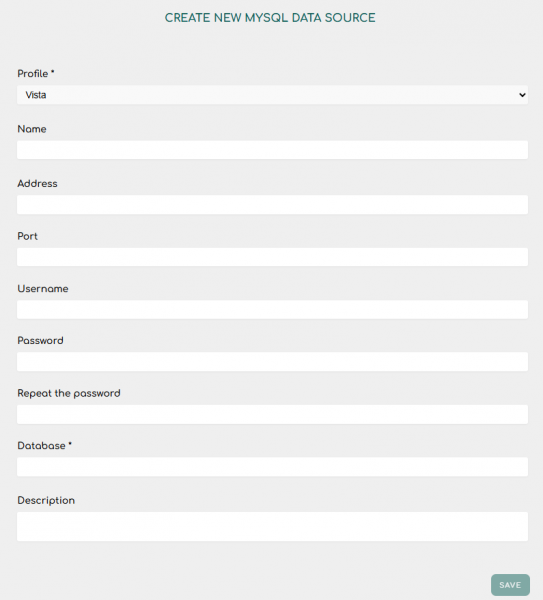Click the Password field label

[x=40, y=341]
